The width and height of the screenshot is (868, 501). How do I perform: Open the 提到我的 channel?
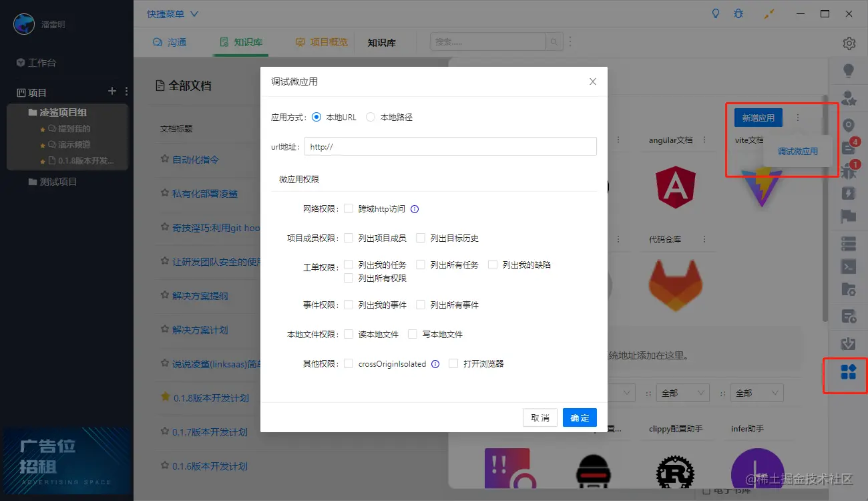(x=69, y=129)
